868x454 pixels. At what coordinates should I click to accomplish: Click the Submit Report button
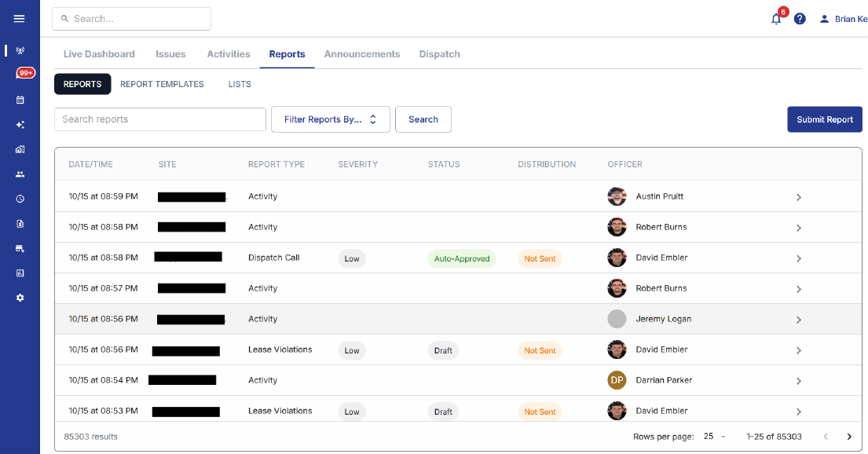[x=825, y=119]
